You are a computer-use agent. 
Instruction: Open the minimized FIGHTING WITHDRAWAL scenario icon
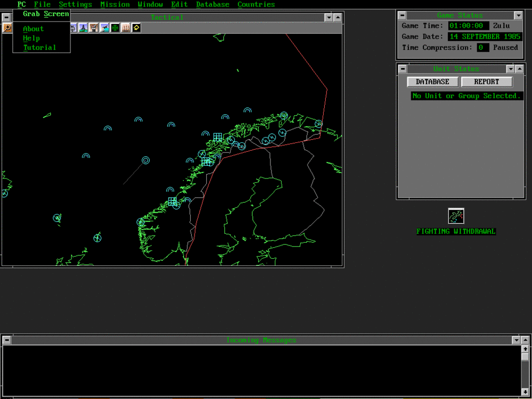point(456,216)
